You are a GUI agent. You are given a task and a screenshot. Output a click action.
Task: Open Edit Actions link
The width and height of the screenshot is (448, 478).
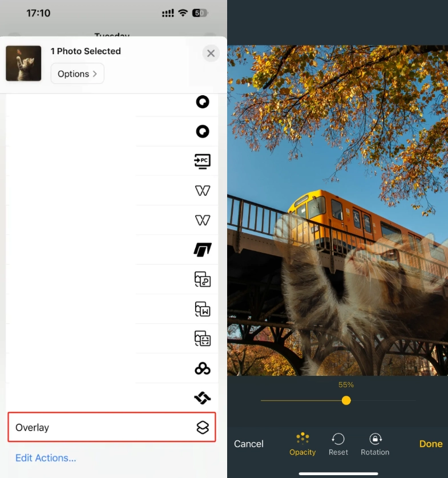(x=46, y=457)
